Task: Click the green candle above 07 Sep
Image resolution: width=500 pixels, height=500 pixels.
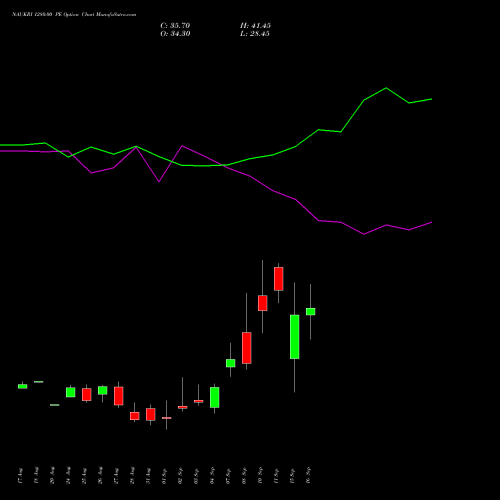Action: pos(231,363)
